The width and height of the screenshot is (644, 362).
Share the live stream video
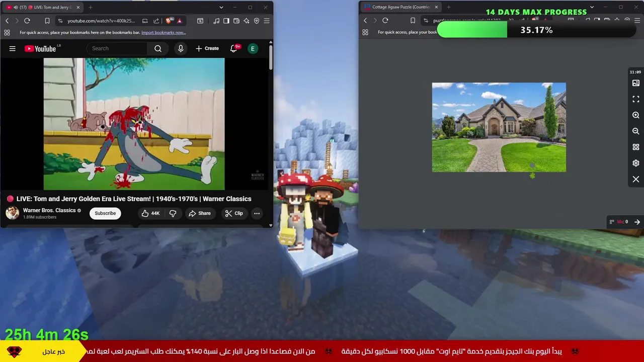[x=200, y=213]
